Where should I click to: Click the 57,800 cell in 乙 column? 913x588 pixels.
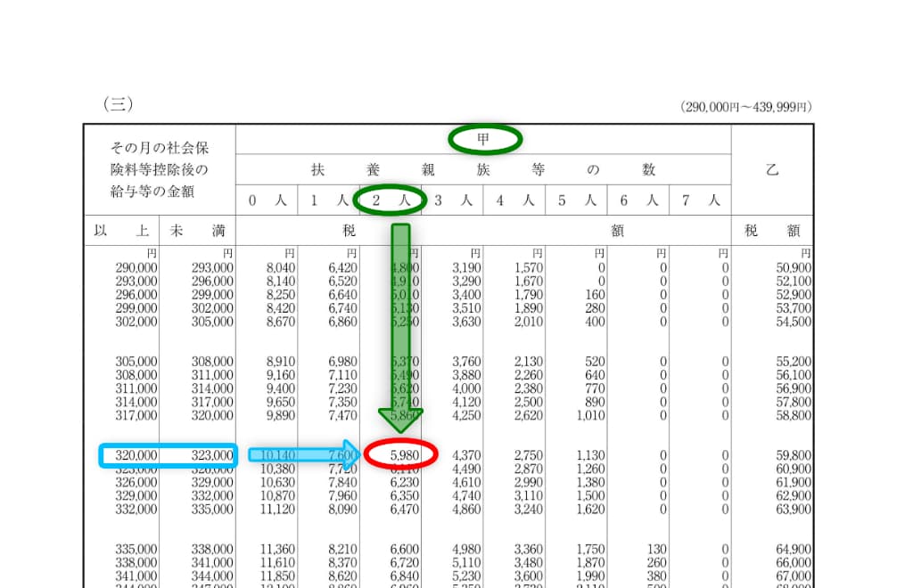[794, 402]
